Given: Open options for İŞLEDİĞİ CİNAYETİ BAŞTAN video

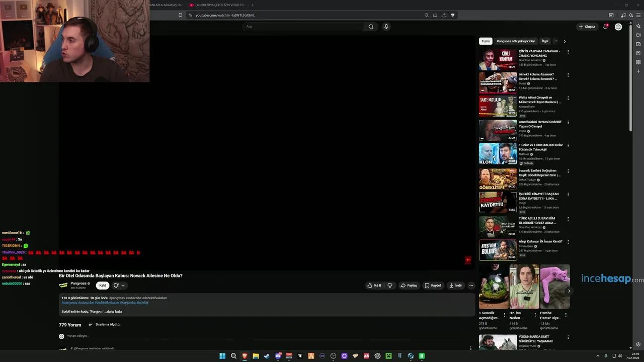Looking at the screenshot, I should click(568, 194).
